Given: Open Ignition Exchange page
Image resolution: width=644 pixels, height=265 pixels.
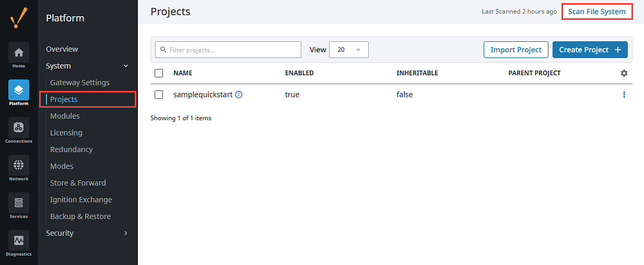Looking at the screenshot, I should 81,200.
